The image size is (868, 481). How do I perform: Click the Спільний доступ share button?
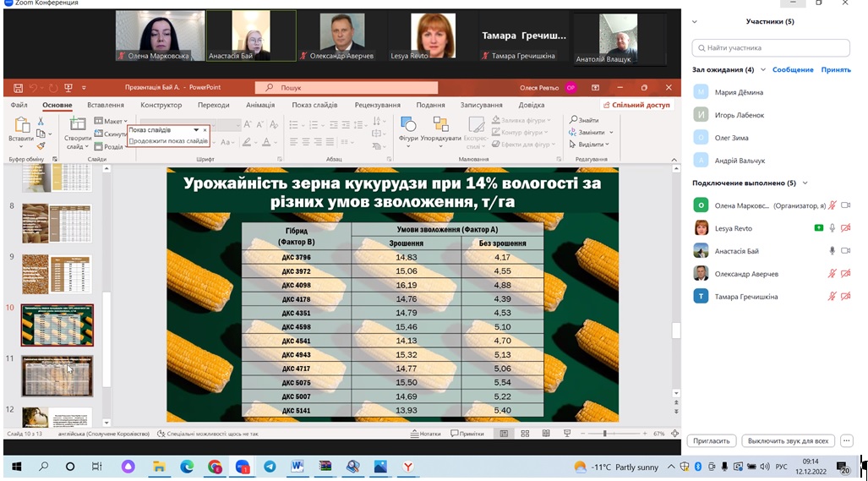pyautogui.click(x=636, y=105)
